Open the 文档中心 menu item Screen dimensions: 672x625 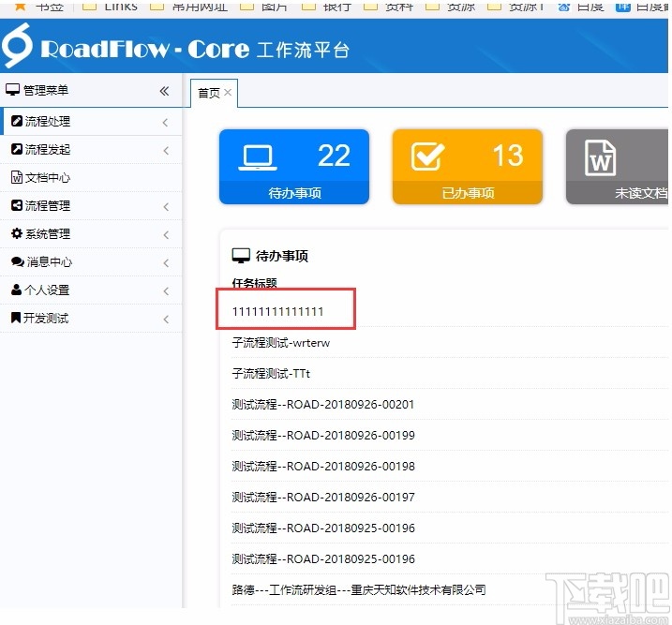point(91,177)
